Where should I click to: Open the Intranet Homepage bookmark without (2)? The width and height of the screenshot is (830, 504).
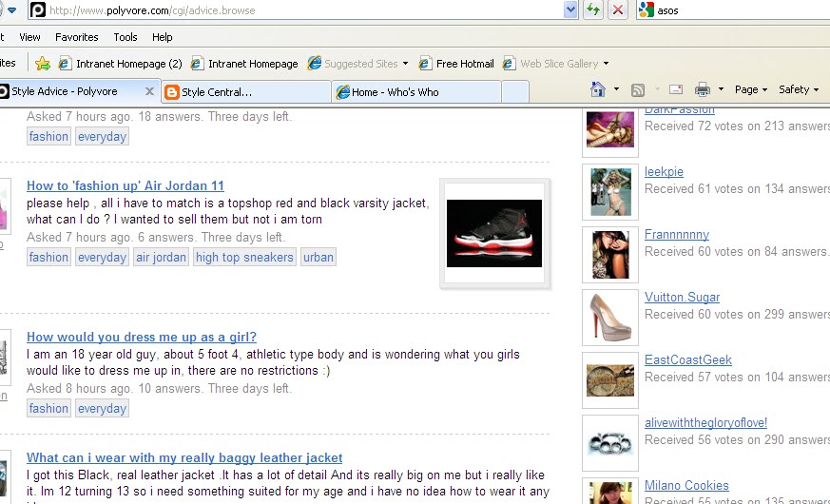point(244,64)
